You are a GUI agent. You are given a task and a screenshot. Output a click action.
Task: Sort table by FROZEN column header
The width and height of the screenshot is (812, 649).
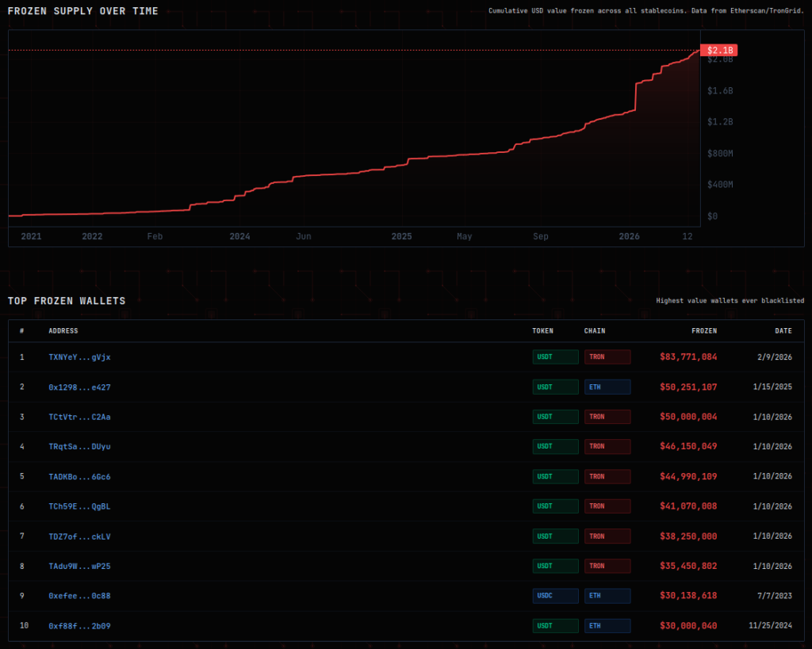(x=703, y=330)
